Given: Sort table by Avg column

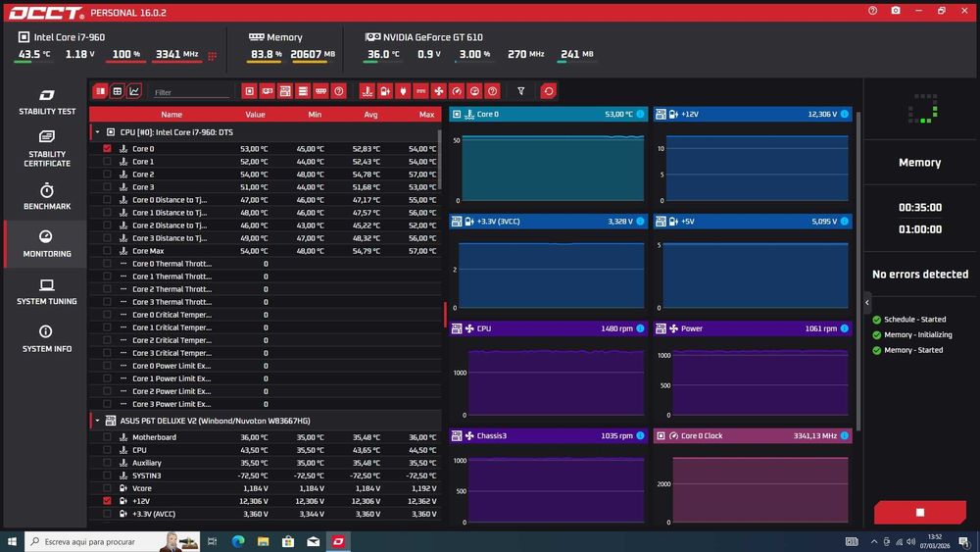Looking at the screenshot, I should coord(370,115).
